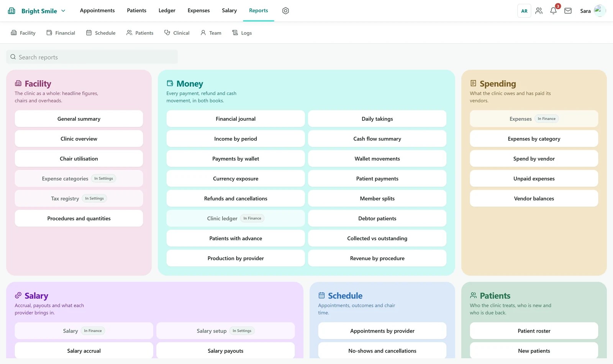
Task: Select the Patients sub-tab people icon
Action: pyautogui.click(x=129, y=33)
